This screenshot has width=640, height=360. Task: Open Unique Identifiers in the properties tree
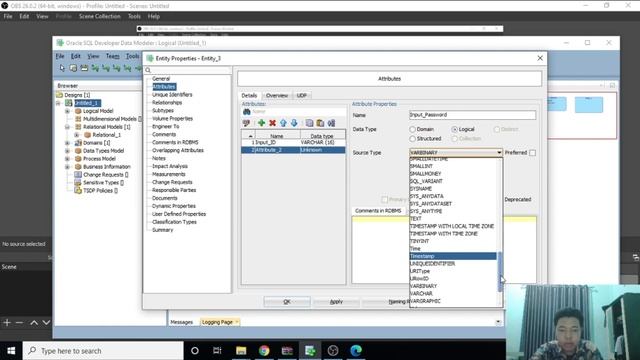point(172,95)
